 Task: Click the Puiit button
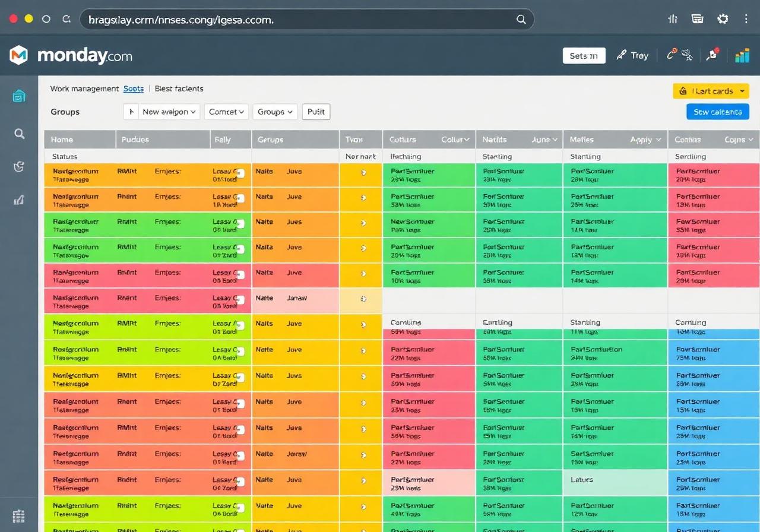(x=316, y=112)
